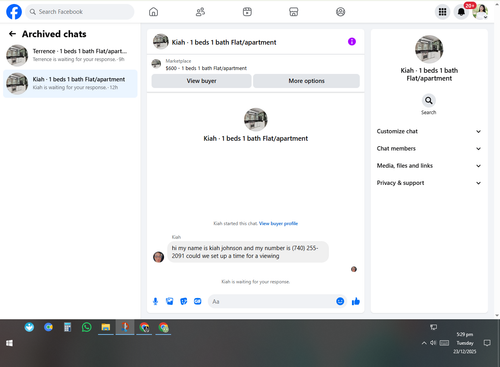Click the Aa message input field
500x367 pixels.
(272, 301)
